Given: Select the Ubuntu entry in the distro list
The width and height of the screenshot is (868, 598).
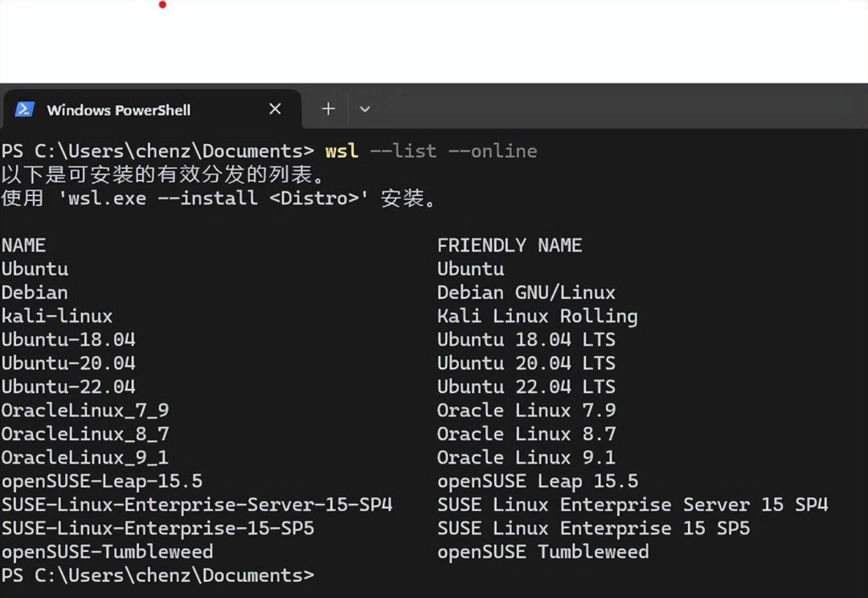Looking at the screenshot, I should click(x=35, y=268).
